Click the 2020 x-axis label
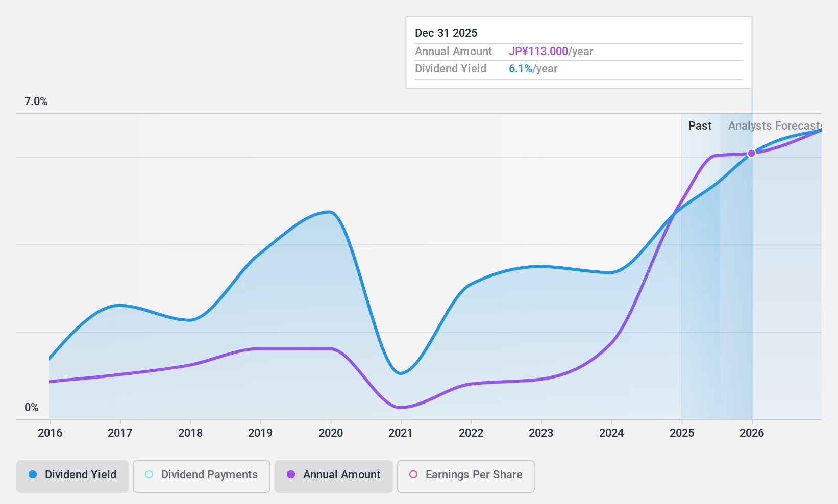Viewport: 838px width, 504px height. click(331, 433)
